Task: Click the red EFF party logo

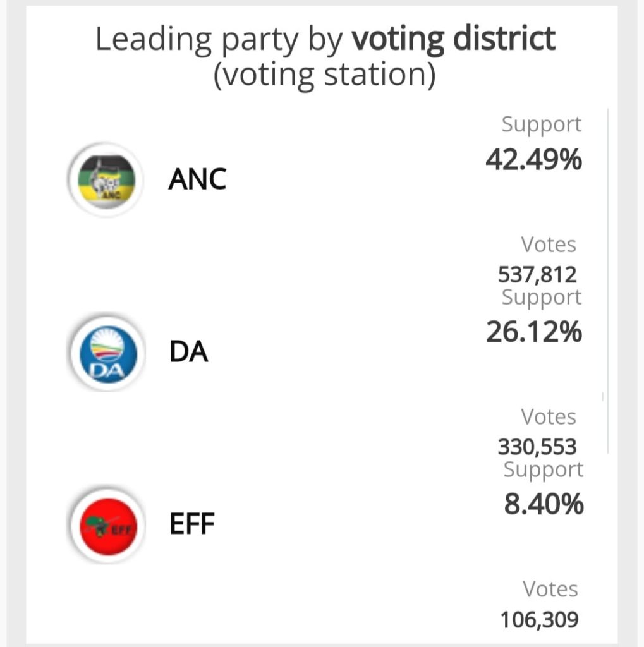Action: 106,524
